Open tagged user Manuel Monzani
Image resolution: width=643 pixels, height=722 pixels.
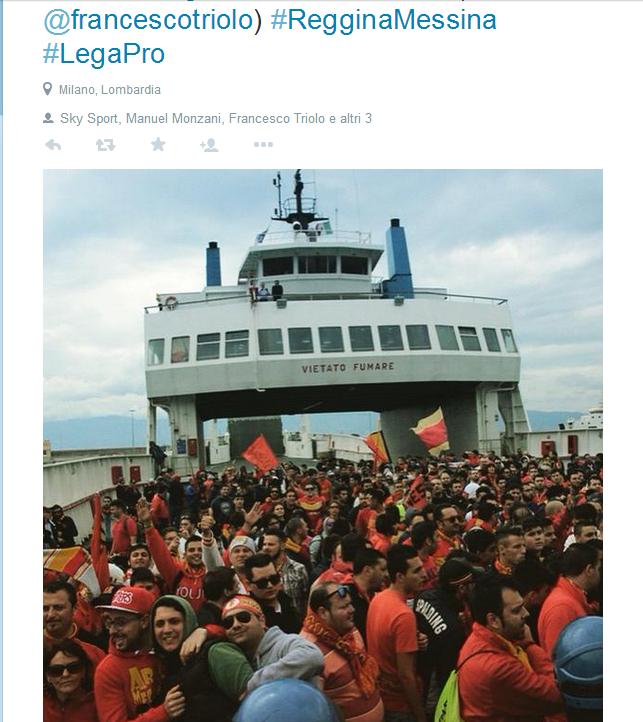[174, 119]
